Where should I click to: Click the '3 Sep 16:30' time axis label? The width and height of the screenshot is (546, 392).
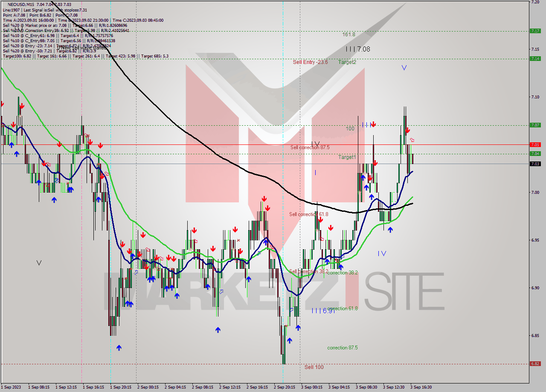click(x=421, y=387)
